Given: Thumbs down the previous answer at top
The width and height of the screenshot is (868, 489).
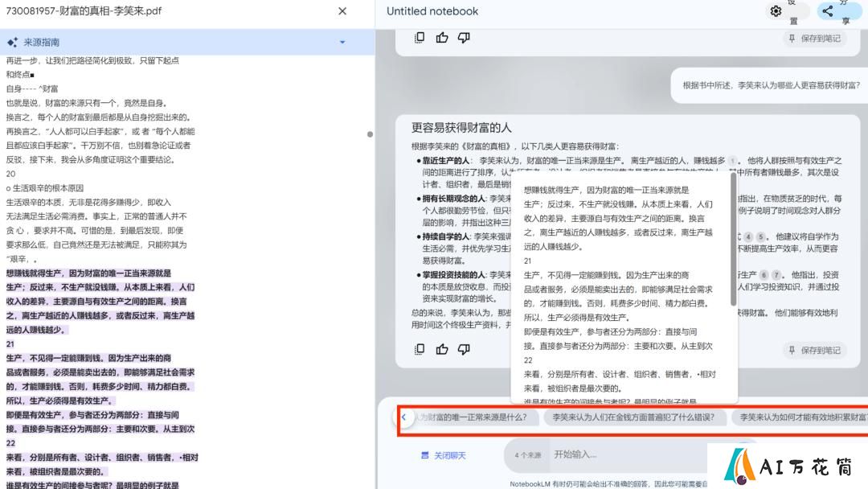Looking at the screenshot, I should coord(464,38).
